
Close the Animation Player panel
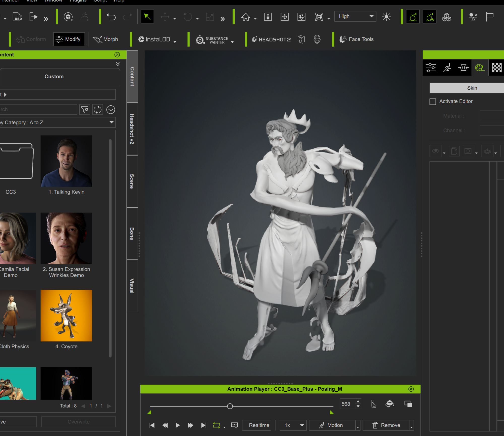[411, 389]
